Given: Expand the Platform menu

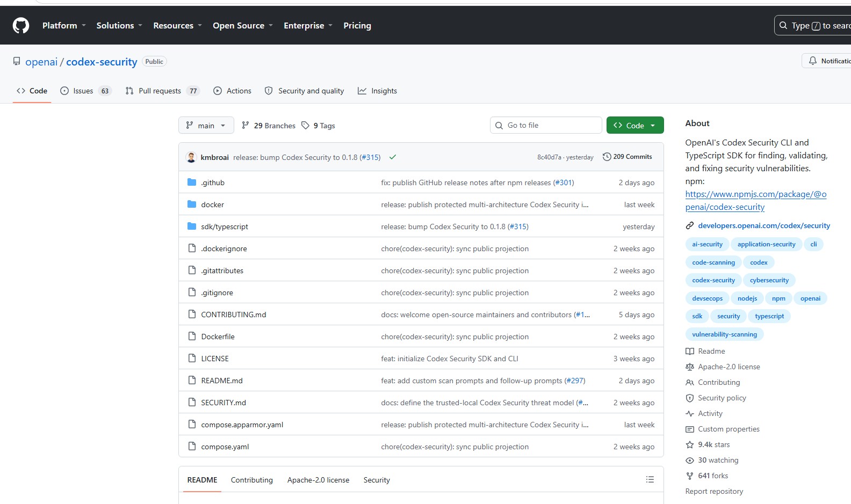Looking at the screenshot, I should point(64,26).
